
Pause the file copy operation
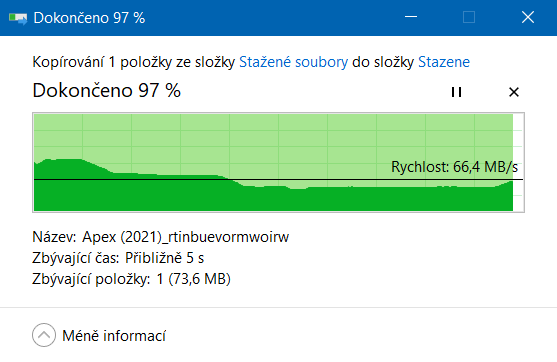[456, 92]
